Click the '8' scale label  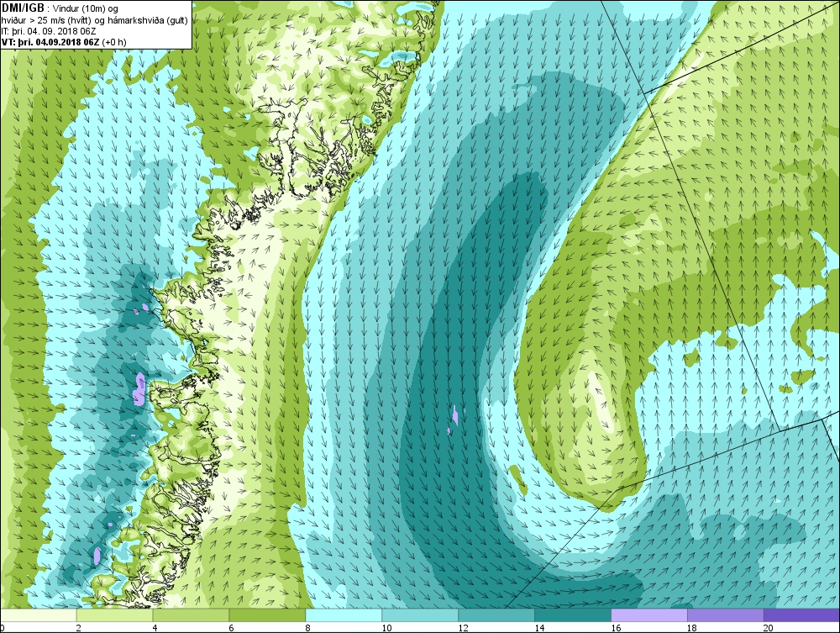coord(308,628)
